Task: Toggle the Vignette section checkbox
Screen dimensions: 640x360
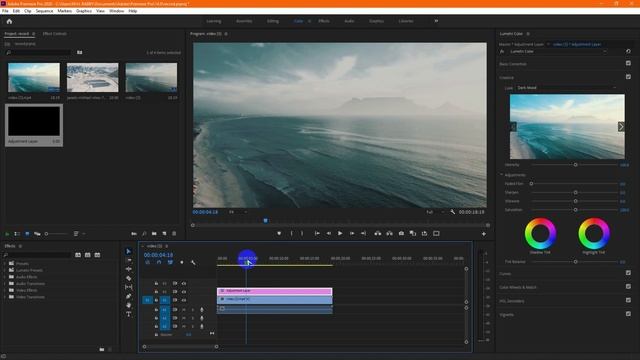Action: [x=628, y=314]
